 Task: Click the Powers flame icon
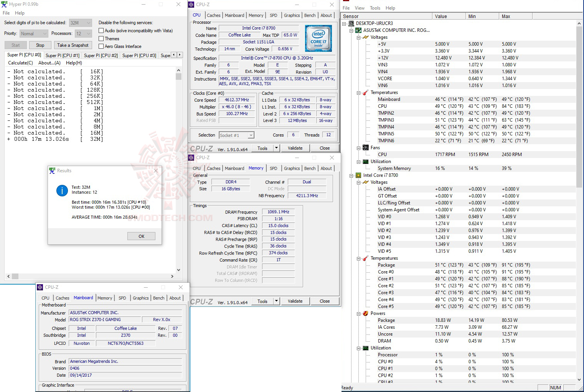tap(366, 313)
